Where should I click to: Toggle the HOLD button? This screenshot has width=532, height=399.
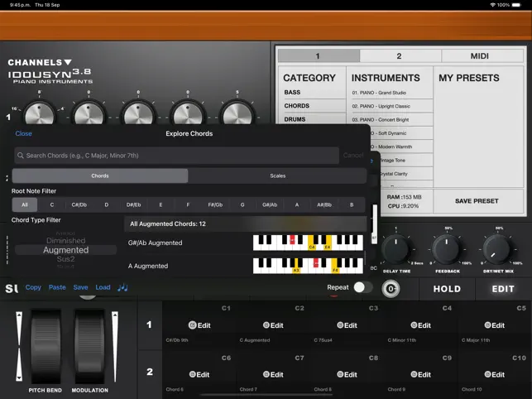[x=447, y=289]
